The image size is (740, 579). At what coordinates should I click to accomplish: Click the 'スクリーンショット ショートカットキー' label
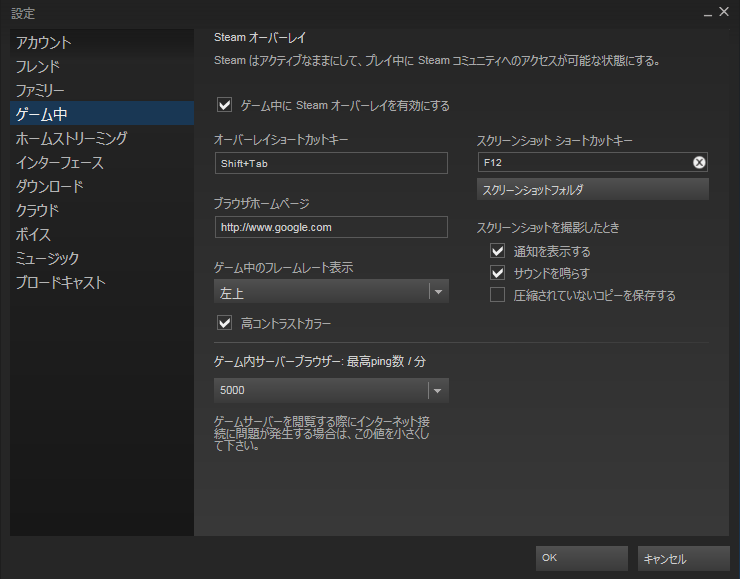click(x=555, y=140)
